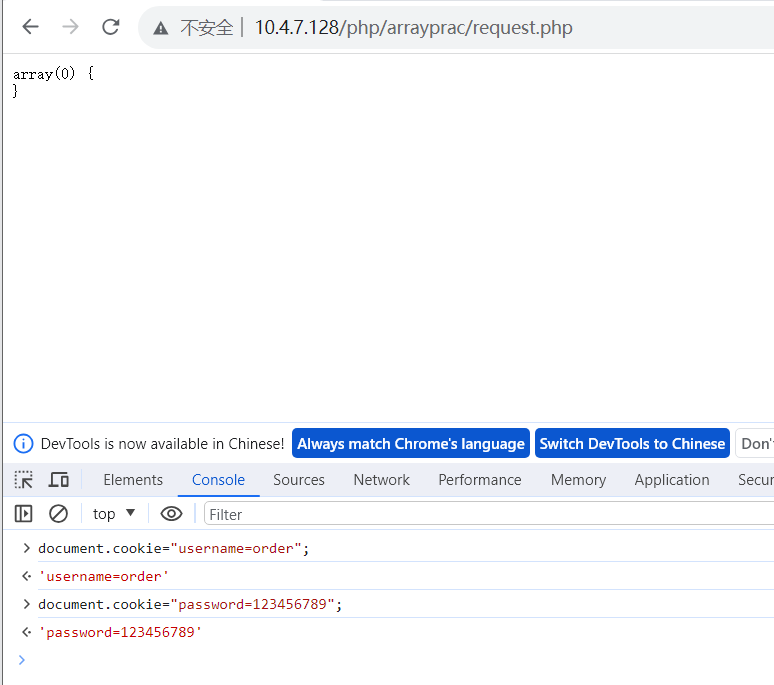Click the info icon in DevTools banner
The width and height of the screenshot is (774, 685).
(23, 443)
